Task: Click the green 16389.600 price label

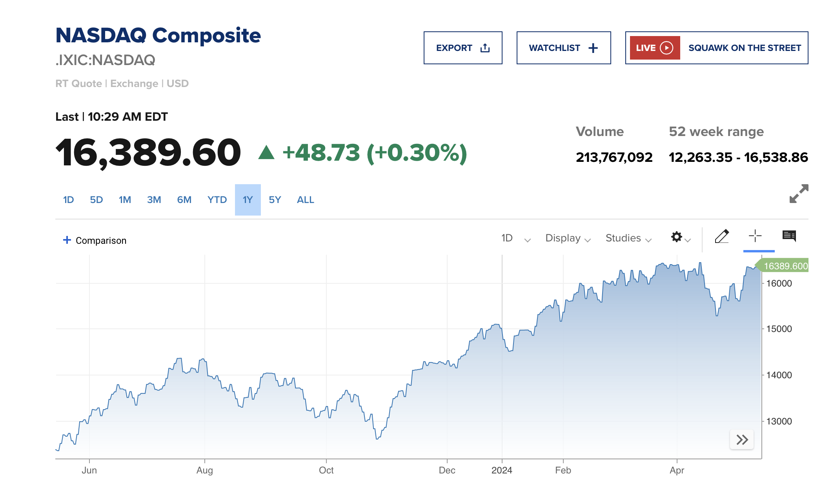Action: pos(785,266)
